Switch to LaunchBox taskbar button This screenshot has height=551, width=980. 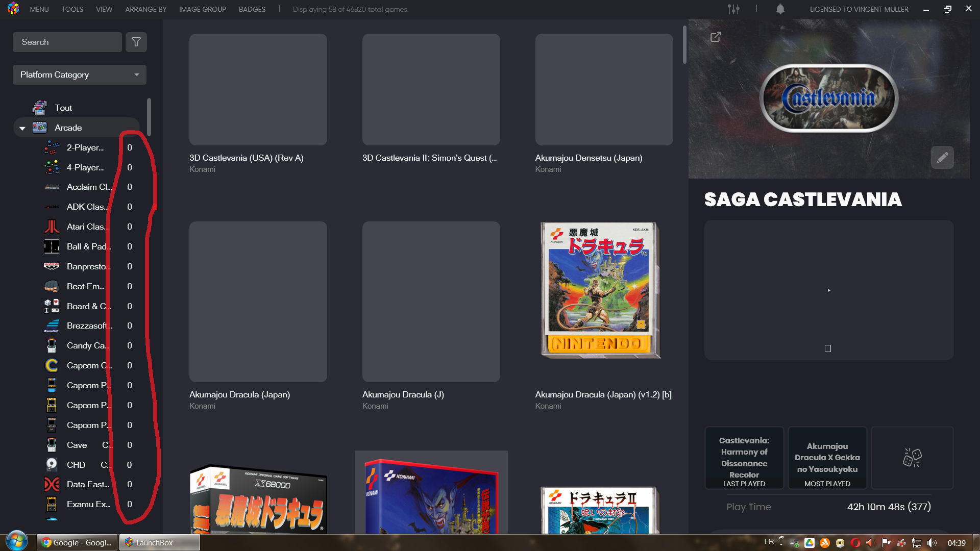tap(160, 542)
